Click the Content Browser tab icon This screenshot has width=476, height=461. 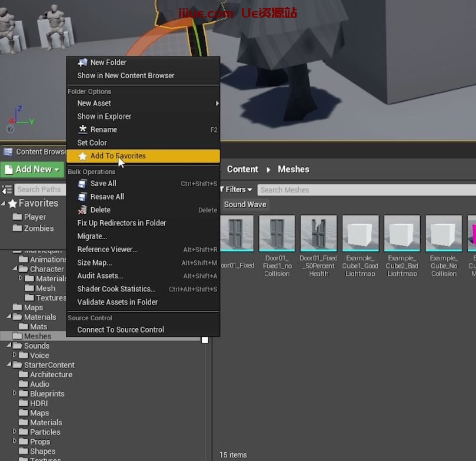[x=8, y=152]
